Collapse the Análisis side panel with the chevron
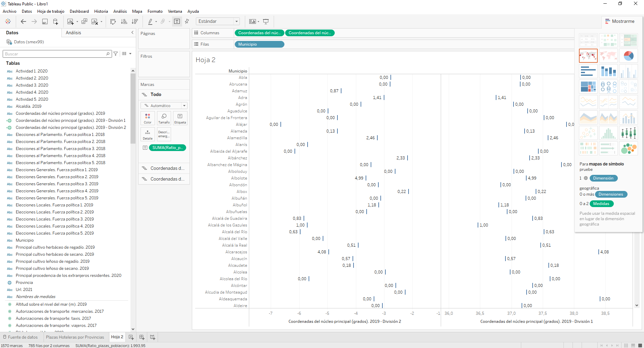The height and width of the screenshot is (348, 644). pyautogui.click(x=132, y=33)
